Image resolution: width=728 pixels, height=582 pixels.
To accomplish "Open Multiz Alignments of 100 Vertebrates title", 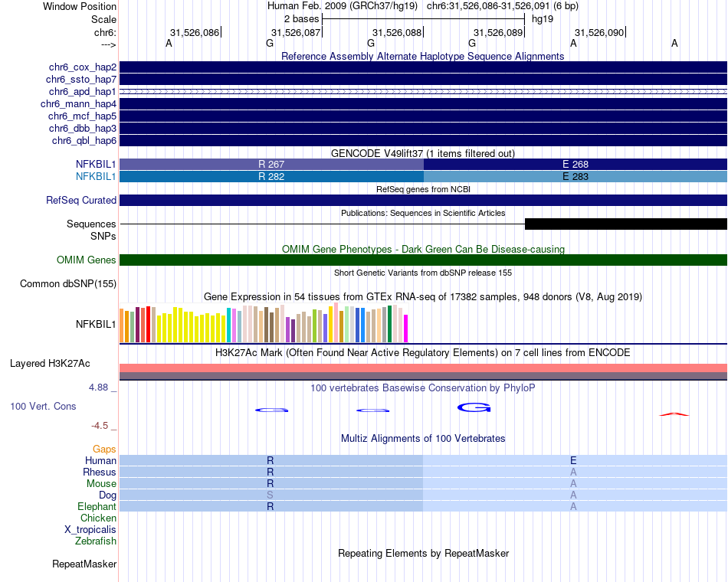I will point(423,439).
